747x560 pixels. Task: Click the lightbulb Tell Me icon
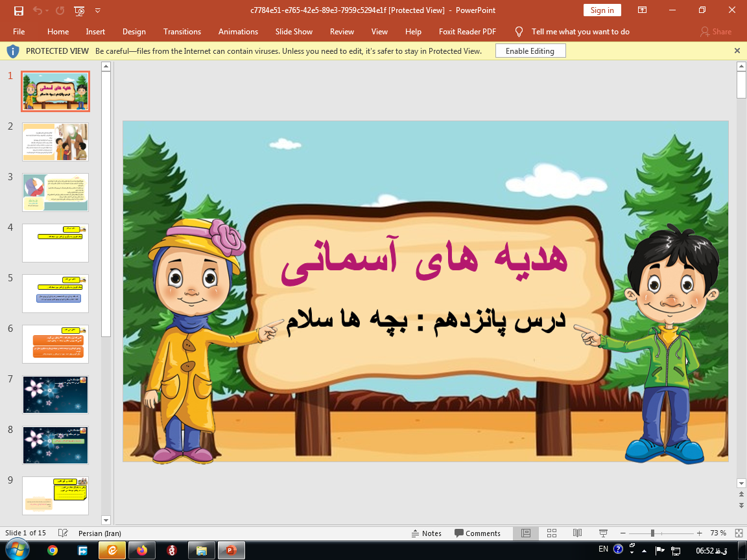point(519,31)
